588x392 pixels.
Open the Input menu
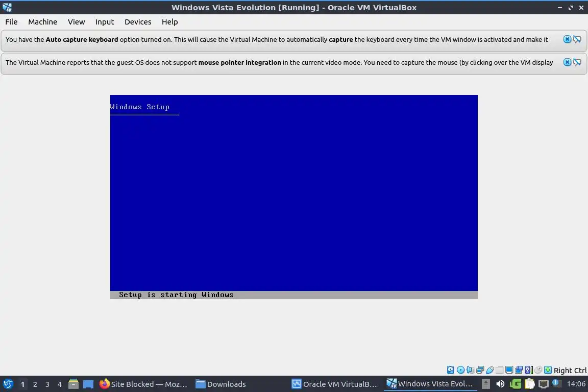105,22
